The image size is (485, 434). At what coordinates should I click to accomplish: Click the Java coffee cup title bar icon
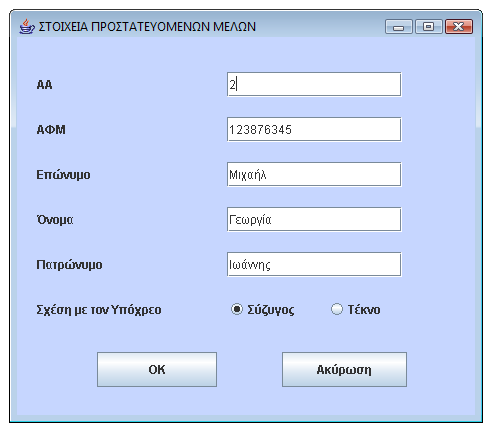(x=27, y=27)
